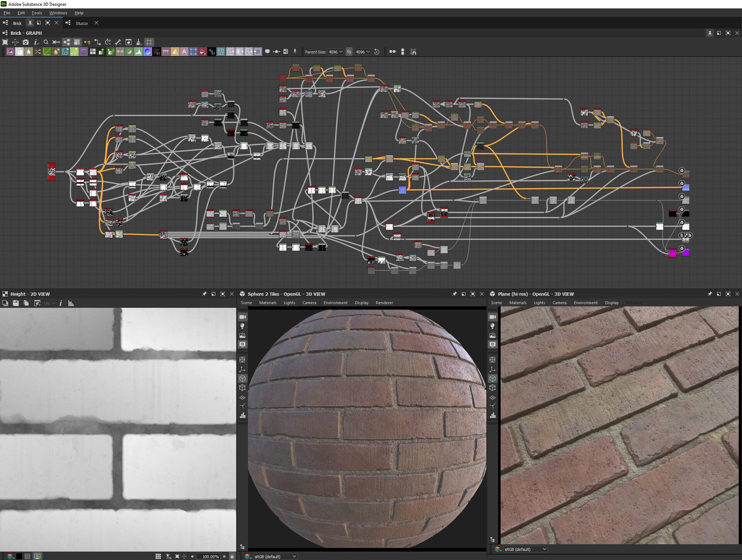Switch to the Stucco graph tab
The height and width of the screenshot is (560, 742).
82,23
